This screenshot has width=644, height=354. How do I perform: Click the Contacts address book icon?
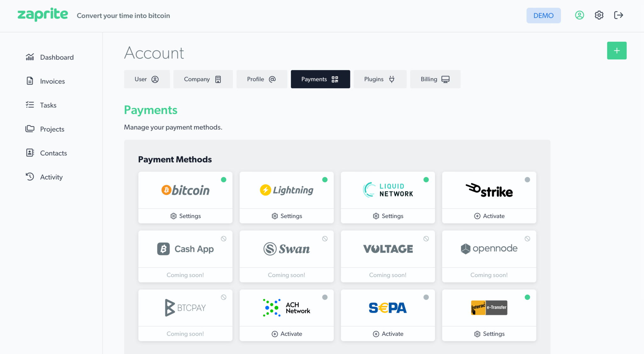coord(30,153)
